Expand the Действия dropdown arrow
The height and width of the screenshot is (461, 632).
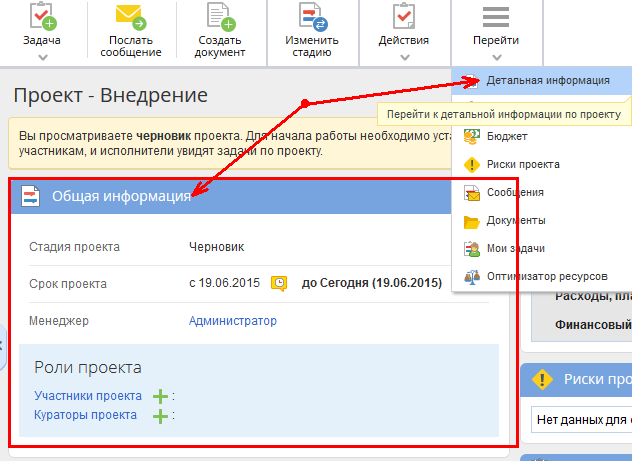point(404,57)
